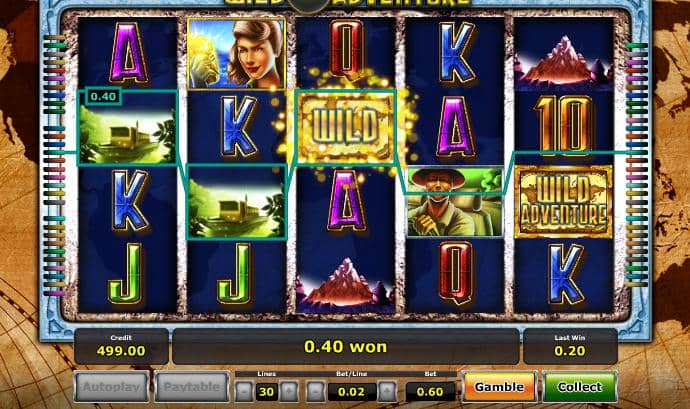Decrease the number of Lines
Viewport: 690px width, 409px height.
[244, 391]
